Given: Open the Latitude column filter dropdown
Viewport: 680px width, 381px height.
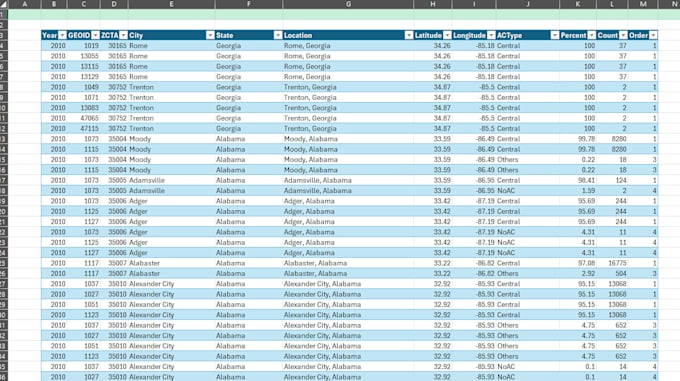Looking at the screenshot, I should pos(447,36).
